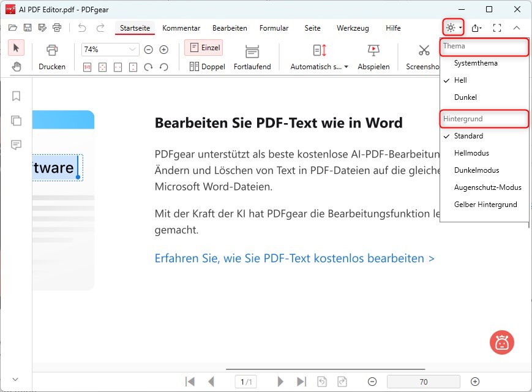Open the 74% zoom level dropdown
This screenshot has width=532, height=392.
pyautogui.click(x=132, y=50)
